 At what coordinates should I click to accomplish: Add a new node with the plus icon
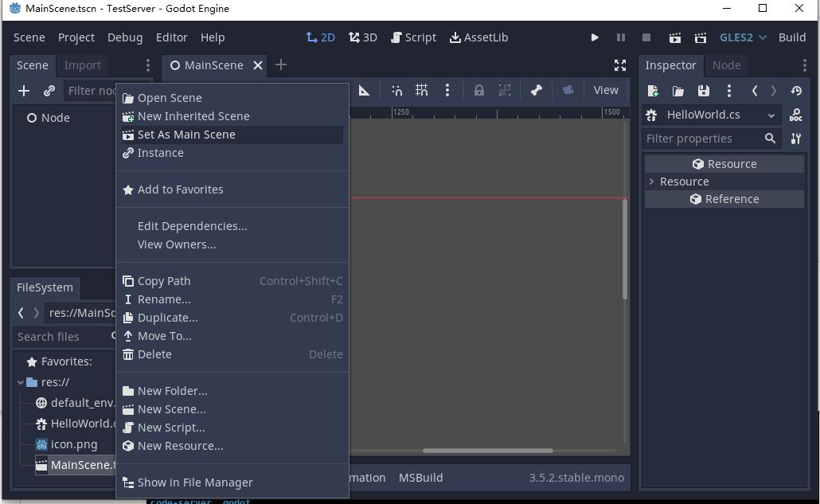(x=24, y=91)
